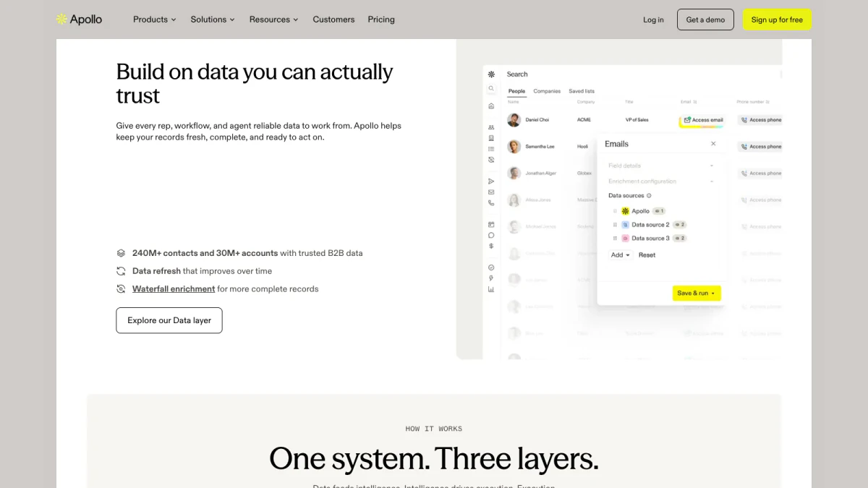The height and width of the screenshot is (488, 868).
Task: Click the 'Build on data you can actually trust' heading
Action: (255, 84)
